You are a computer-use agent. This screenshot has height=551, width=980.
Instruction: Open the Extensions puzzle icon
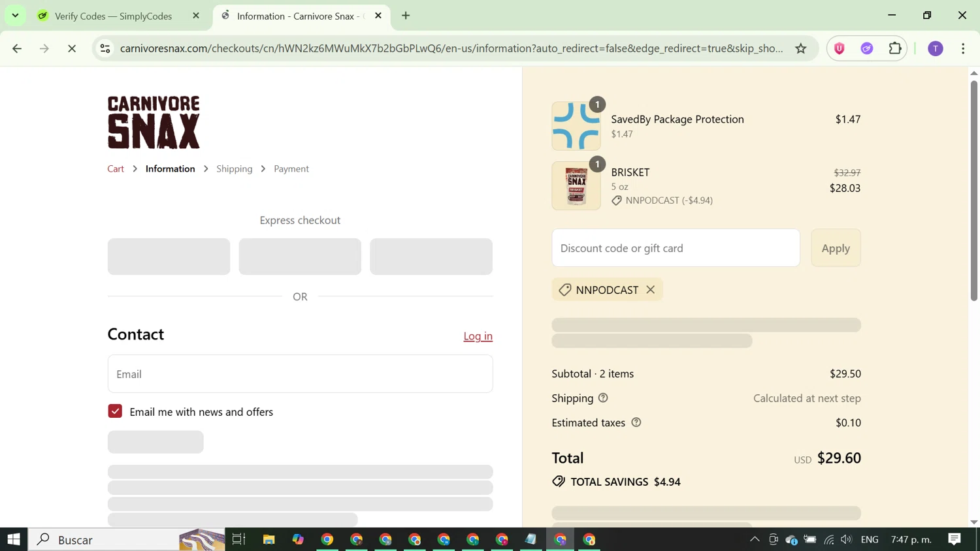coord(895,48)
